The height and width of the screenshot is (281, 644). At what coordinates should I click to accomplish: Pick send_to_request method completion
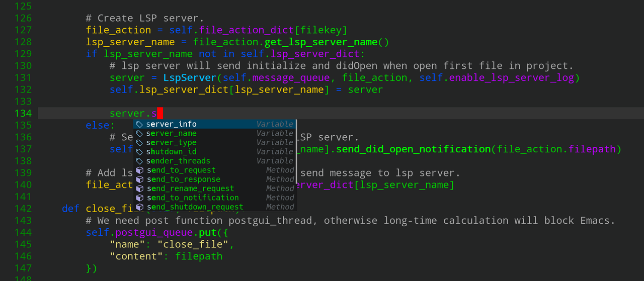[x=214, y=170]
